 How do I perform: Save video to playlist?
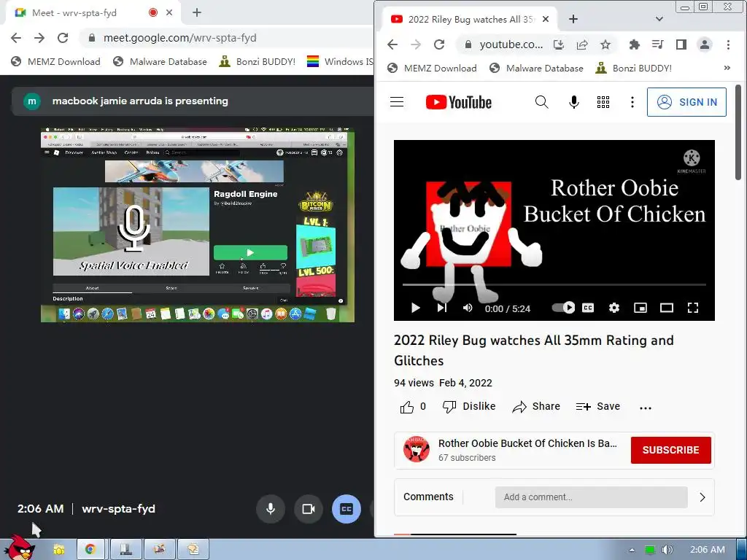tap(598, 407)
